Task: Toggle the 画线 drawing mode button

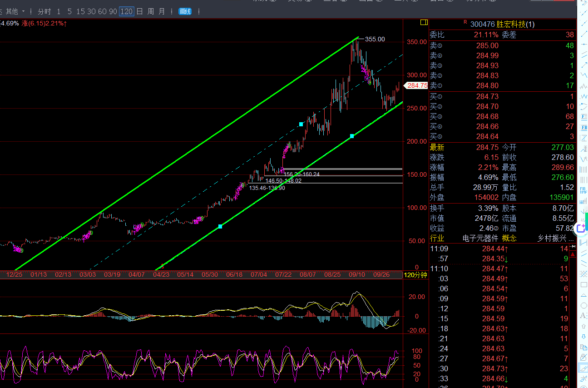Action: (185, 11)
